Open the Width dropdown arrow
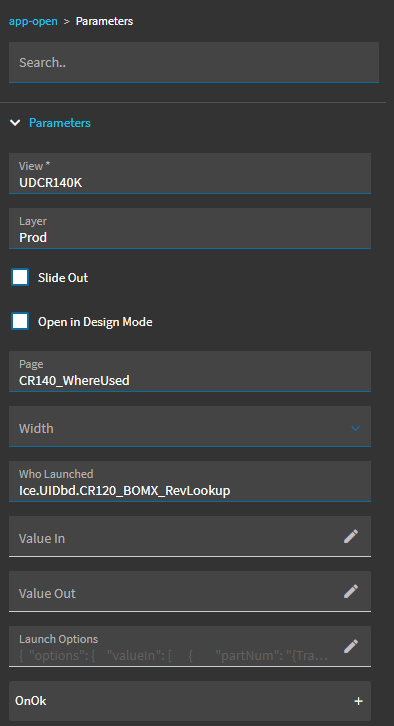Screen dimensions: 394x726 click(356, 428)
